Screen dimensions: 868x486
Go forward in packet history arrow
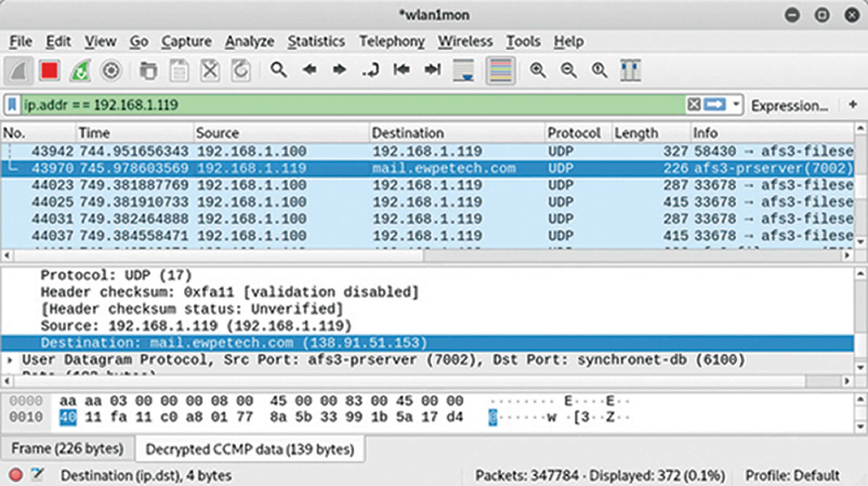(x=339, y=69)
